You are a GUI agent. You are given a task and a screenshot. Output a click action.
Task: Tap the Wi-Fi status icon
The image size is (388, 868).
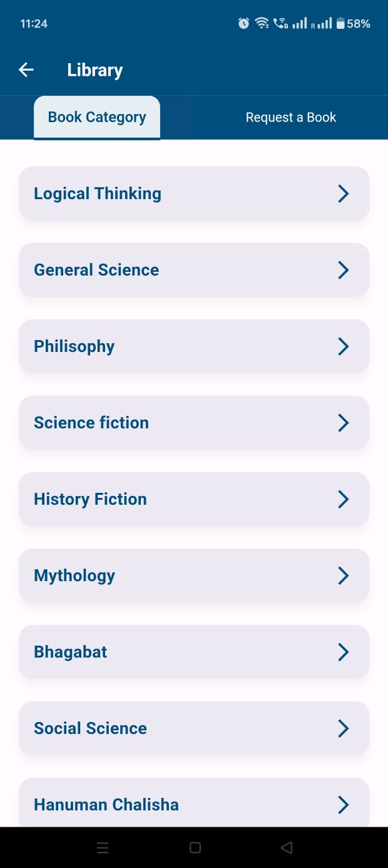pos(262,24)
